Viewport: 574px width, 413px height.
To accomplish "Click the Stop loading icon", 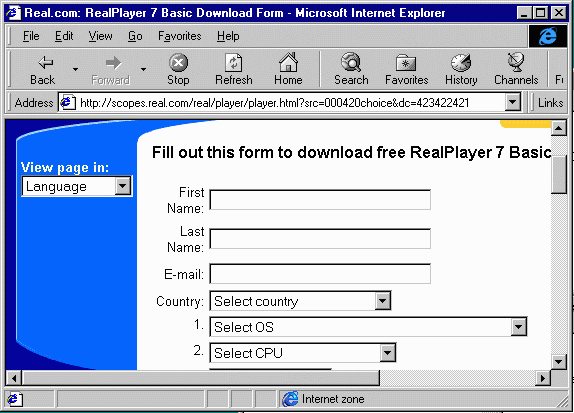I will click(x=178, y=63).
